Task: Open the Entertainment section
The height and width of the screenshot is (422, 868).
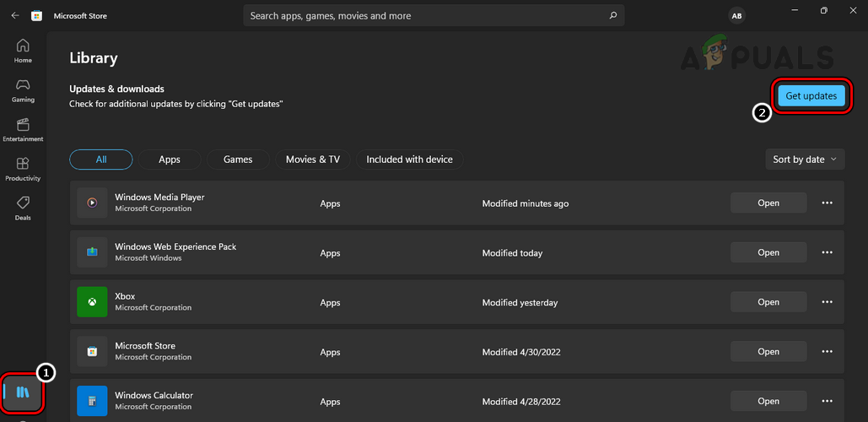Action: pyautogui.click(x=23, y=129)
